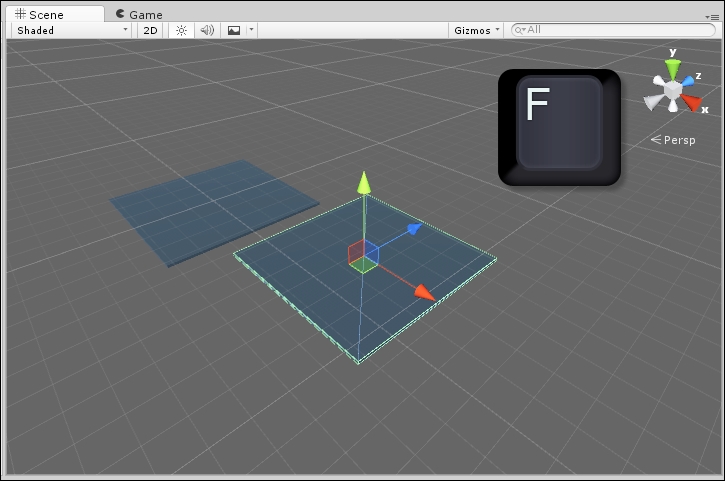The height and width of the screenshot is (481, 725).
Task: Toggle scene lighting sun icon
Action: [181, 30]
